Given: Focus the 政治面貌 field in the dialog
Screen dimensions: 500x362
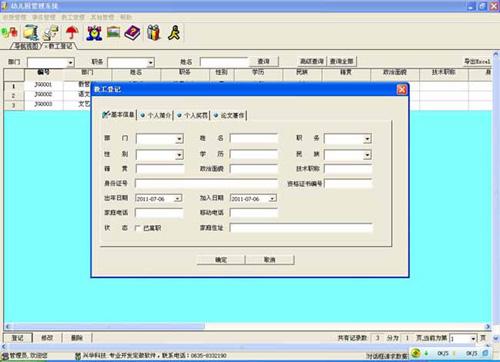Looking at the screenshot, I should 254,169.
